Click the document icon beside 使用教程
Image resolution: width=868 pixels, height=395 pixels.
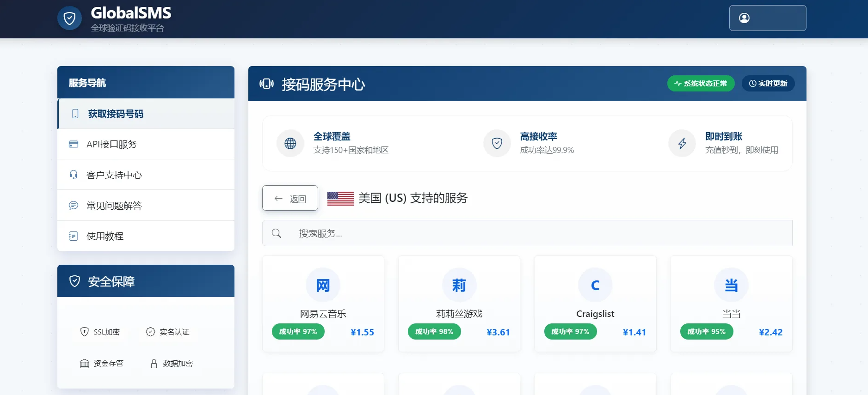point(74,236)
